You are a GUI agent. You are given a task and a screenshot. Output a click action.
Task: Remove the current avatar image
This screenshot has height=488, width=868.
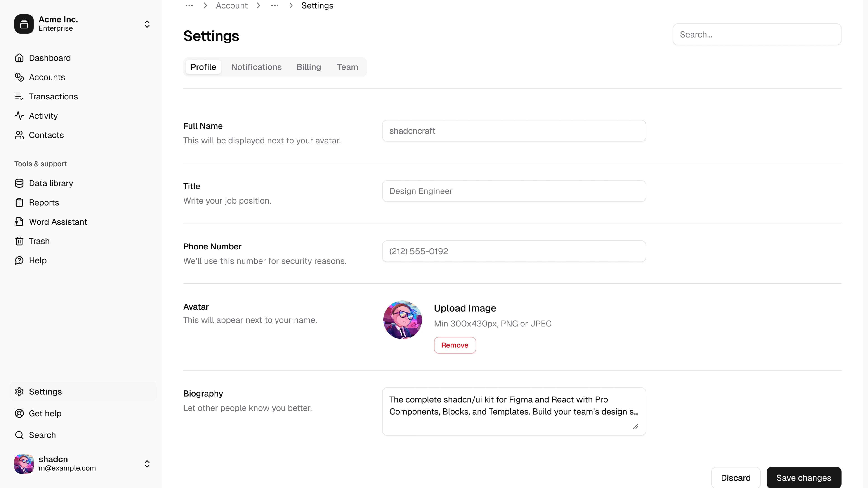455,345
